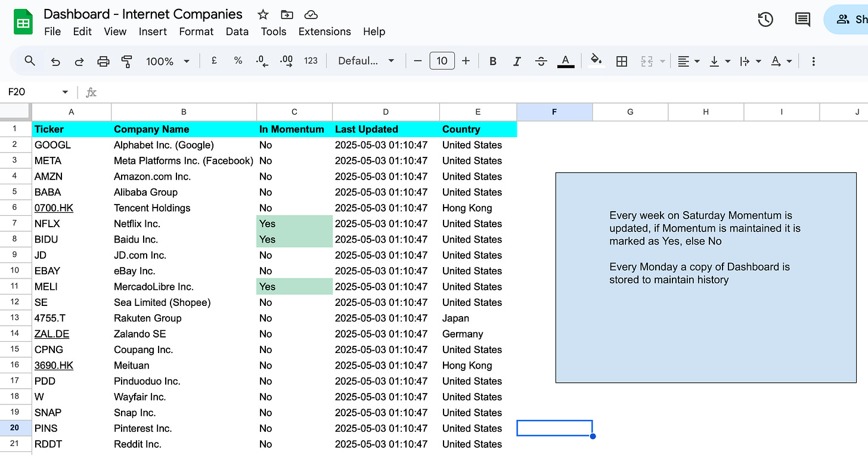Open more number formats 123
Image resolution: width=868 pixels, height=455 pixels.
tap(311, 61)
